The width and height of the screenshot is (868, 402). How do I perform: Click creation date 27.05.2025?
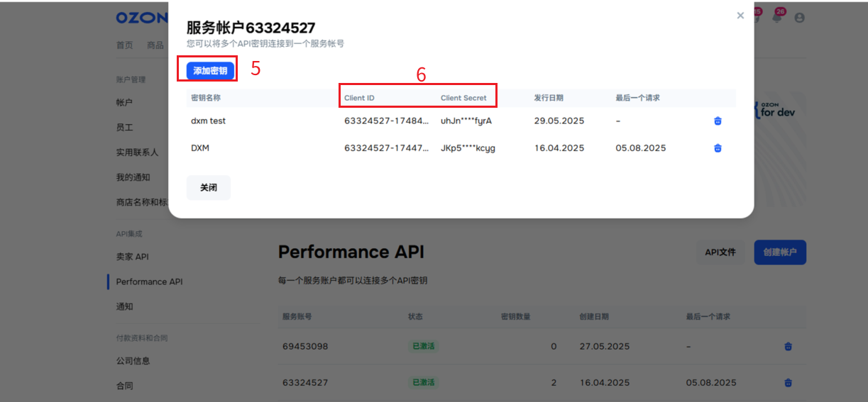[605, 347]
